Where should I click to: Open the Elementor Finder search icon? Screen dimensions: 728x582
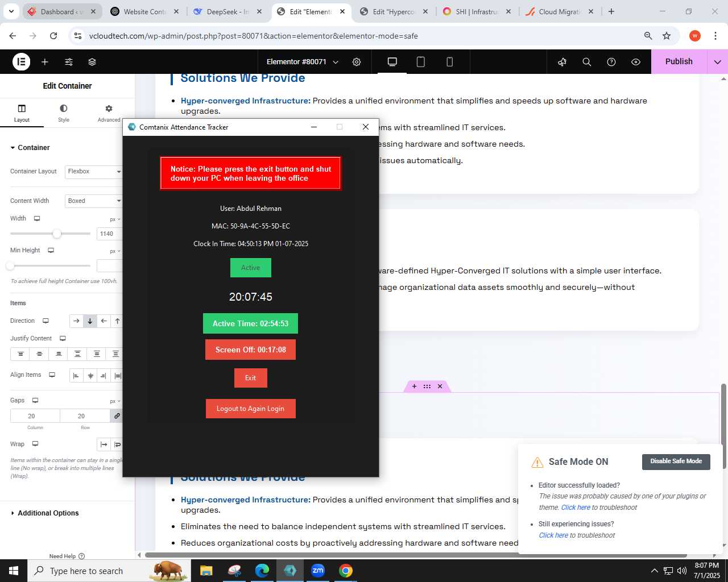[x=587, y=62]
